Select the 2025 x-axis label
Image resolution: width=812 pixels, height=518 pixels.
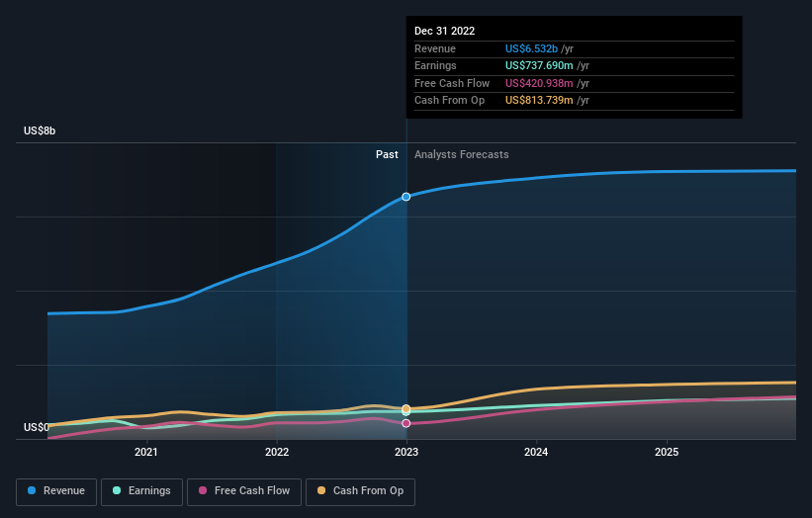pos(667,453)
